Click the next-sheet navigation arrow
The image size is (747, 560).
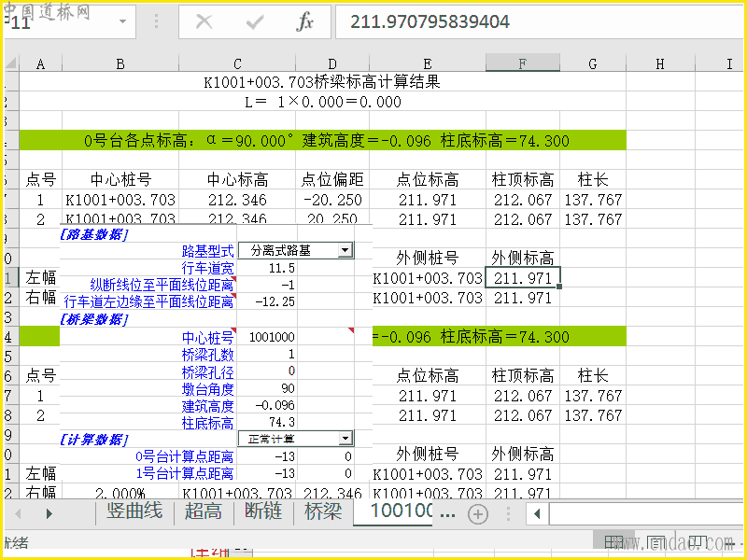[x=49, y=514]
